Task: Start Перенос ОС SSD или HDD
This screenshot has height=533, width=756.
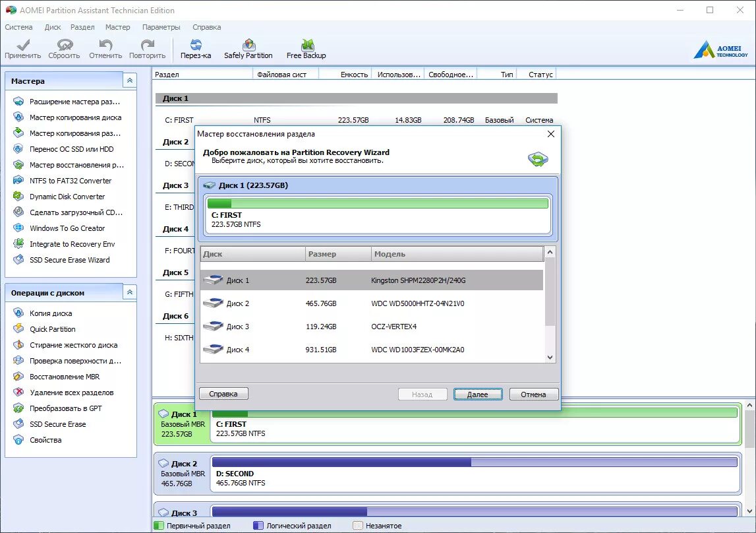Action: (64, 149)
